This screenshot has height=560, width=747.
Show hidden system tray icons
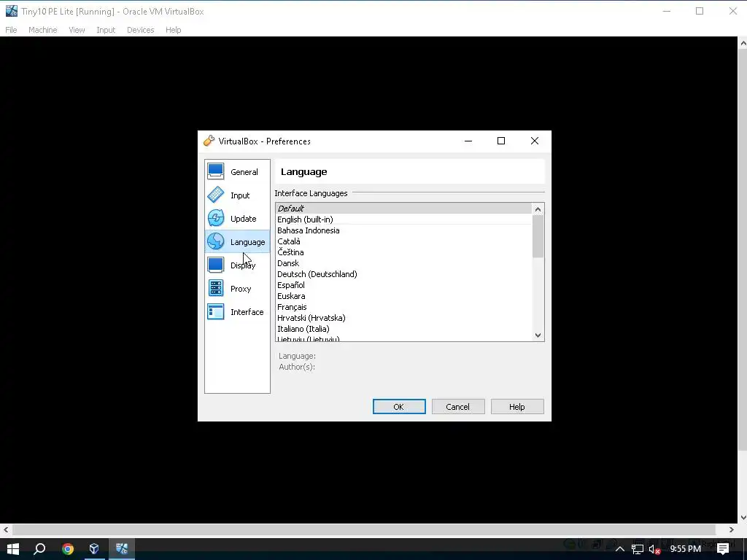point(620,549)
